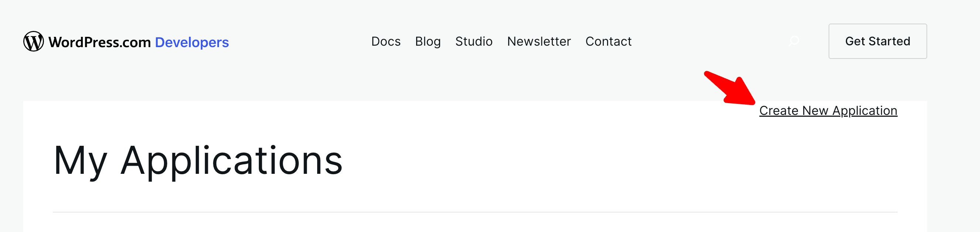Open the Docs navigation item

(386, 41)
